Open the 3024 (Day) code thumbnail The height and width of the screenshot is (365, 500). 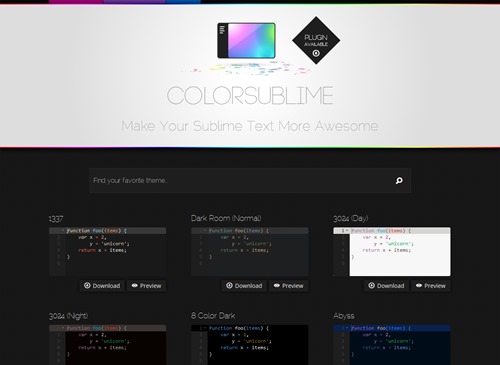pyautogui.click(x=392, y=252)
